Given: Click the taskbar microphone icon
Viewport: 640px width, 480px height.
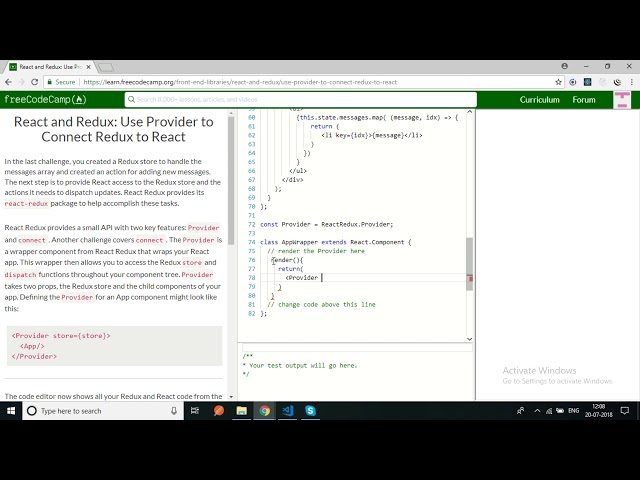Looking at the screenshot, I should [174, 411].
